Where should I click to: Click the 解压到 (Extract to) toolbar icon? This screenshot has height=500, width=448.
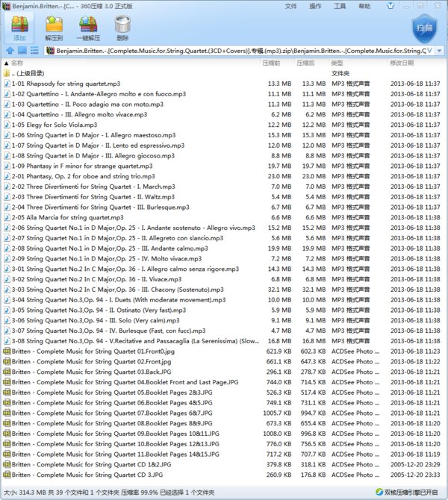(x=54, y=28)
